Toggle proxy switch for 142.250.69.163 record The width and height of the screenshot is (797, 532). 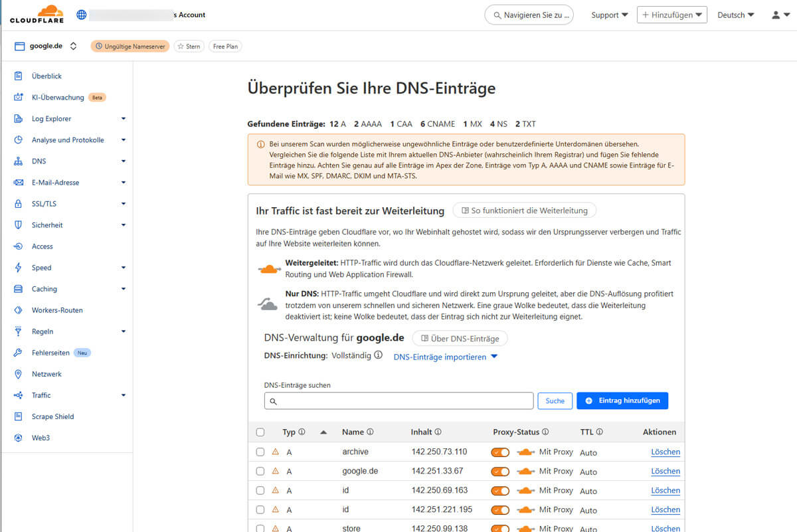pyautogui.click(x=500, y=491)
